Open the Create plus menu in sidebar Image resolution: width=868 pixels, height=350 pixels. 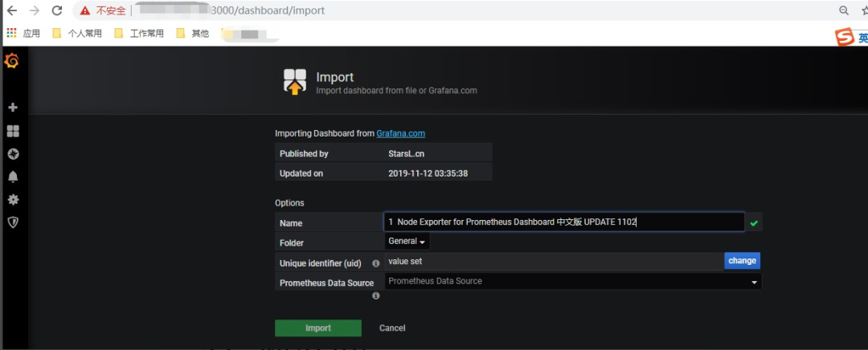[13, 108]
